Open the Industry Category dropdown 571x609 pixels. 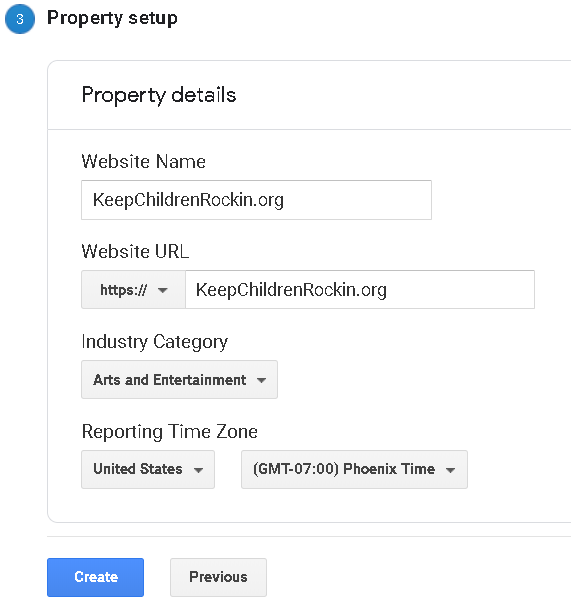coord(179,379)
